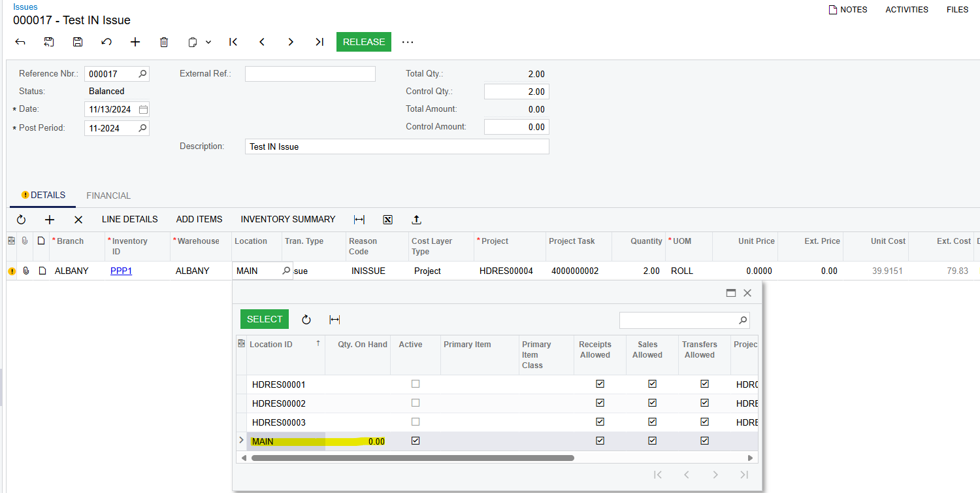Open Reference Nbr. lookup magnifier

tap(142, 74)
